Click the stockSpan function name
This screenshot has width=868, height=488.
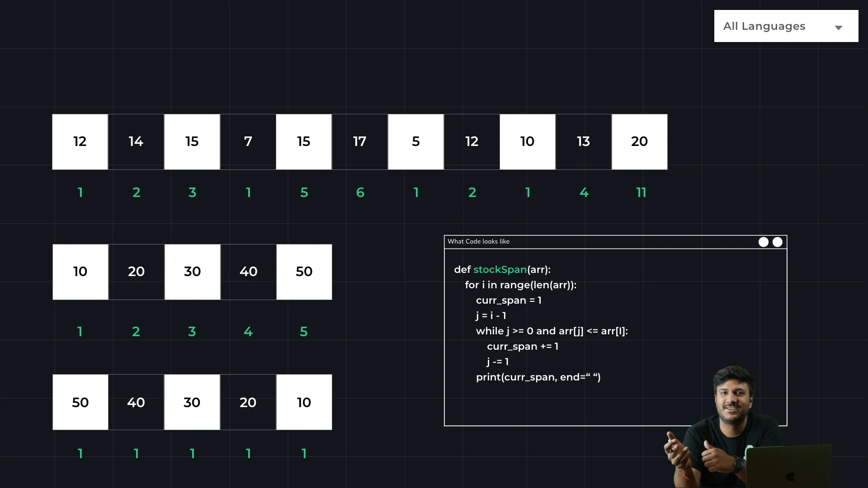(500, 270)
